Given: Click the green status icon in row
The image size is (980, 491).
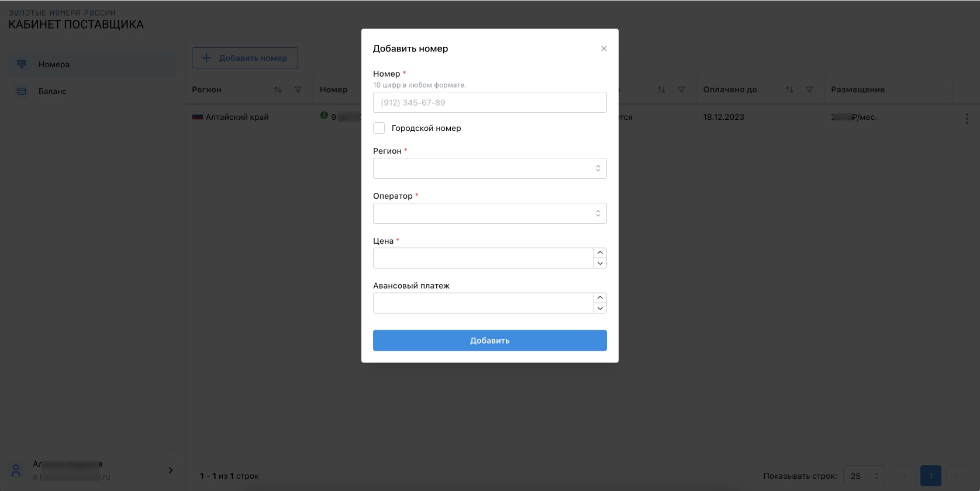Looking at the screenshot, I should tap(324, 115).
